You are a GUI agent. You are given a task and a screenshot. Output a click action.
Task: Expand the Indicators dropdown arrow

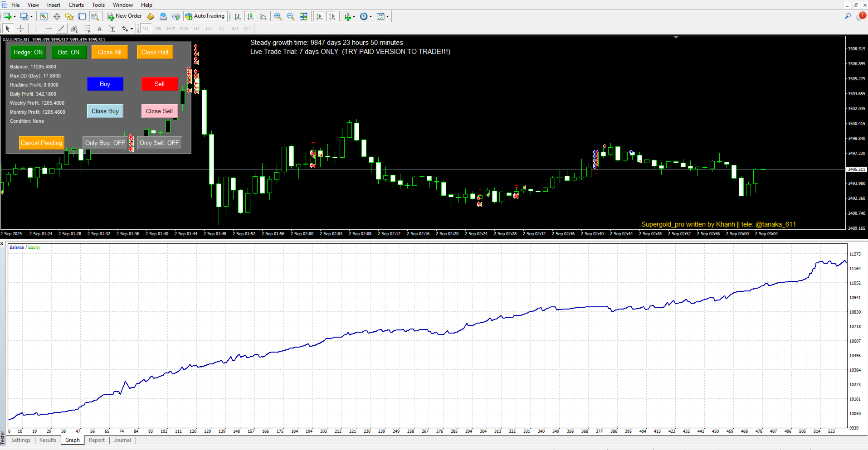tap(354, 16)
